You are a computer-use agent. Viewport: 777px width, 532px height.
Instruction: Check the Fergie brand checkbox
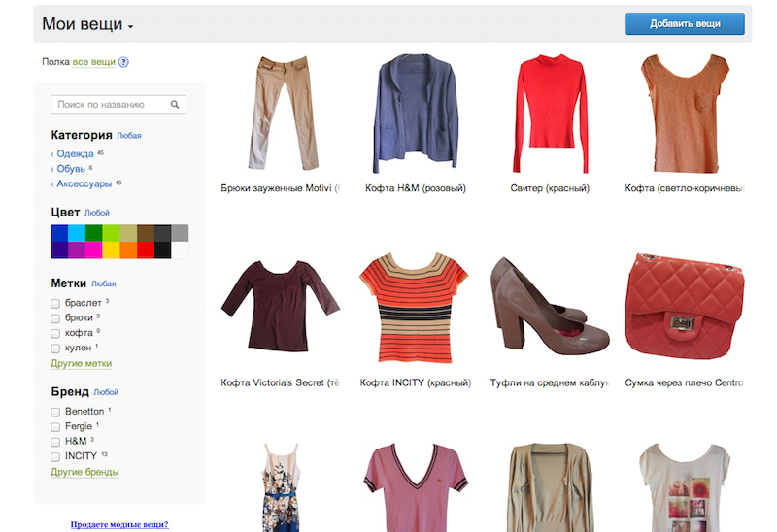(55, 426)
